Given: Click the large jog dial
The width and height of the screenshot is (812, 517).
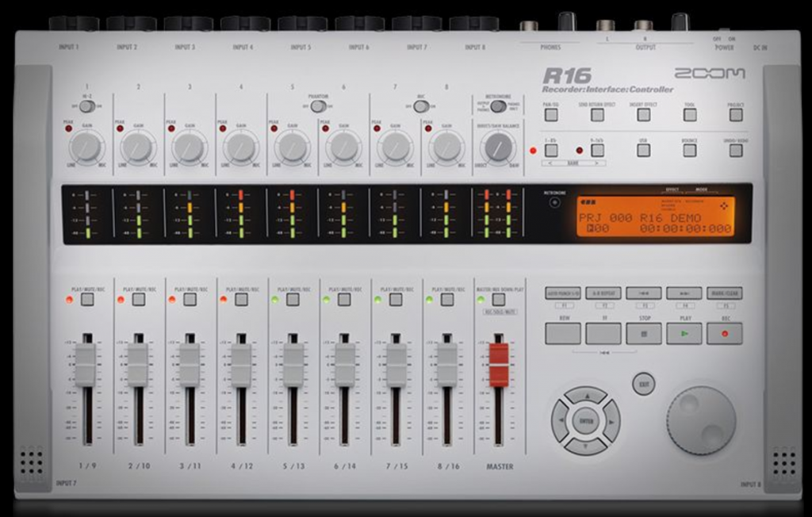Looking at the screenshot, I should (x=701, y=421).
